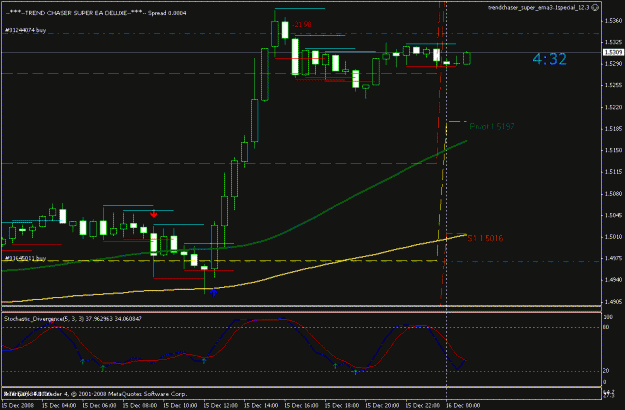Click the 15 Dec 08:00 time label
This screenshot has height=410, width=625.
point(140,406)
